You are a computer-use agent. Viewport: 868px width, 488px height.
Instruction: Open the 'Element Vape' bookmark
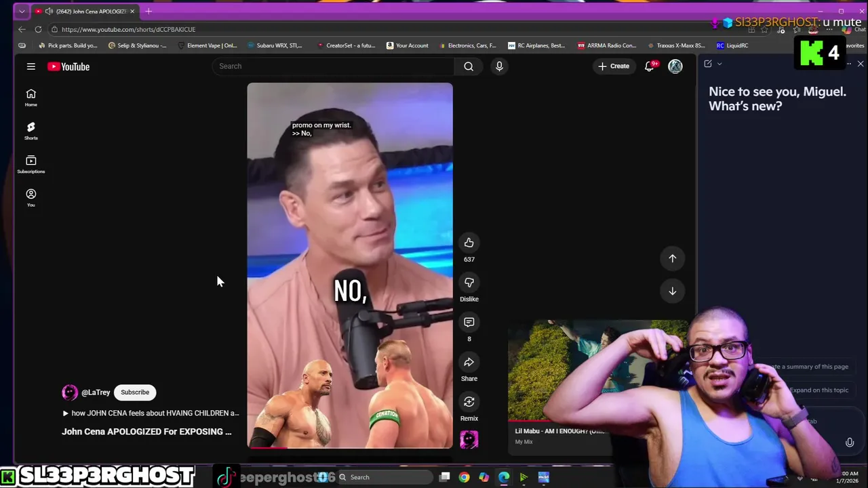208,45
